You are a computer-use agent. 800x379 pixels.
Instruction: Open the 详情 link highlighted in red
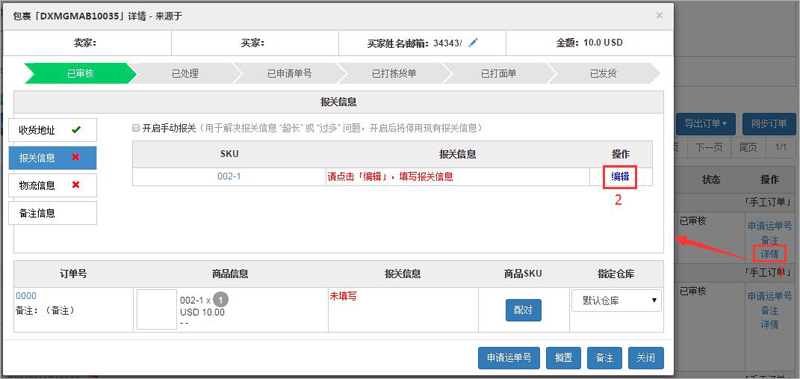769,254
